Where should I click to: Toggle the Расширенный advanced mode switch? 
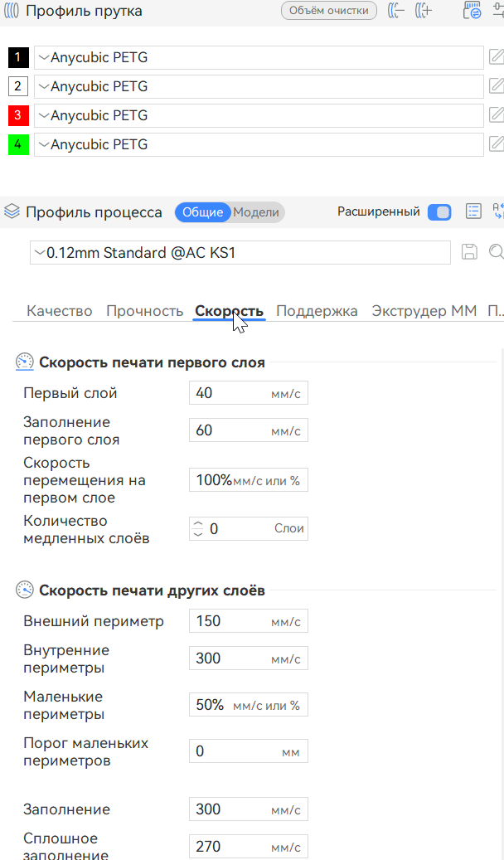439,211
